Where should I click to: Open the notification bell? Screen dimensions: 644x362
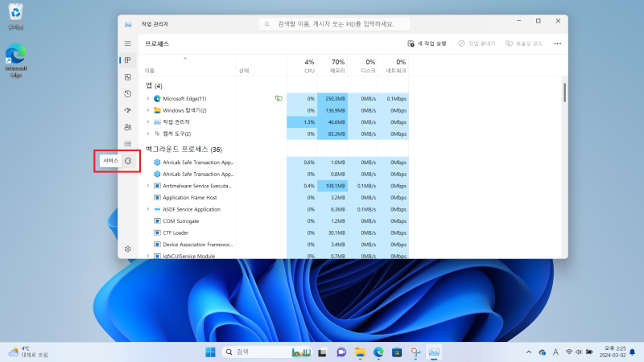point(633,352)
